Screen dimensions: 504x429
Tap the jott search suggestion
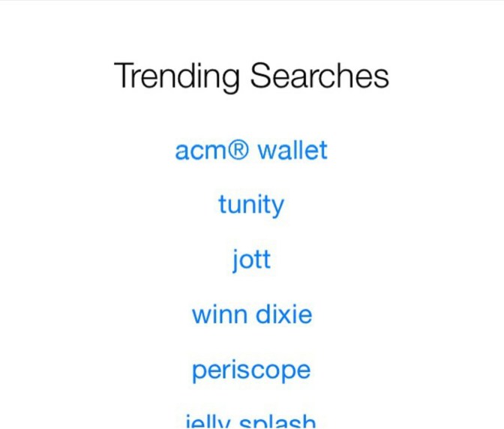pyautogui.click(x=251, y=259)
